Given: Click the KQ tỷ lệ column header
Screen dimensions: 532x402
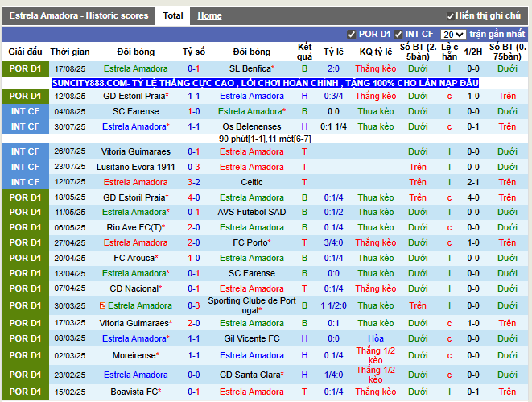Looking at the screenshot, I should click(376, 52).
